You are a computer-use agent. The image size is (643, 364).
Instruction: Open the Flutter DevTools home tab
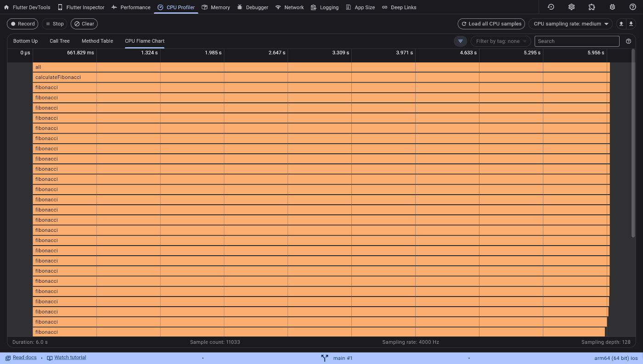pyautogui.click(x=27, y=7)
